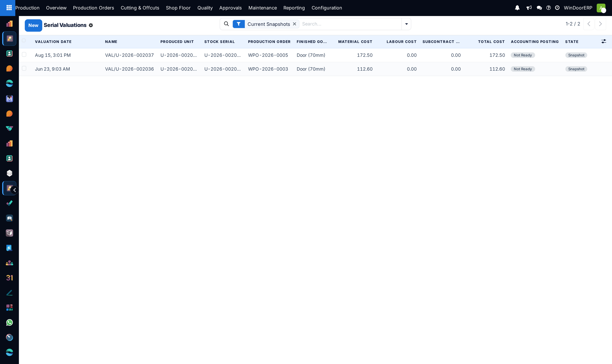
Task: Open the column settings sliders icon
Action: click(x=604, y=41)
